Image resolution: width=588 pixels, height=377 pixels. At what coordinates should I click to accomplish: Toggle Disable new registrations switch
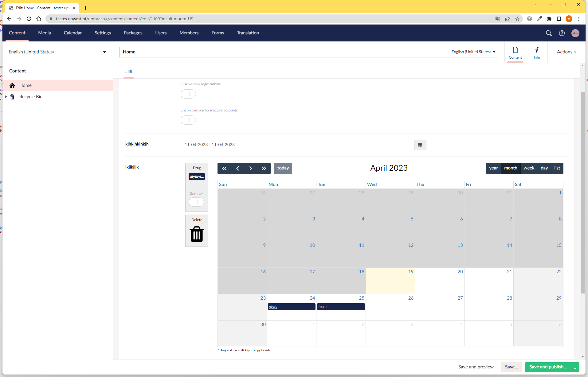(x=188, y=94)
